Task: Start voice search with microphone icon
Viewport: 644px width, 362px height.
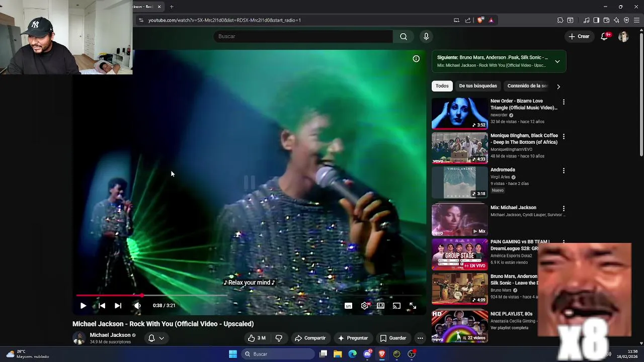Action: click(x=426, y=36)
